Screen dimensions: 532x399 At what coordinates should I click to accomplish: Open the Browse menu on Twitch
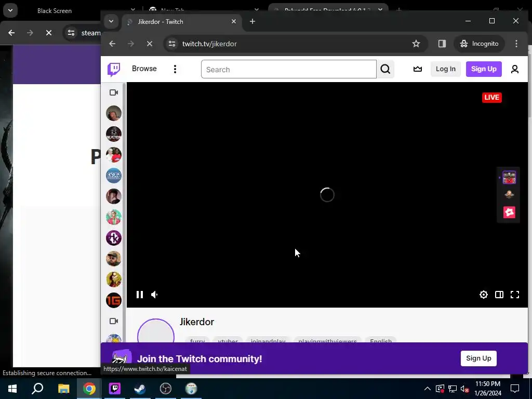[x=144, y=69]
